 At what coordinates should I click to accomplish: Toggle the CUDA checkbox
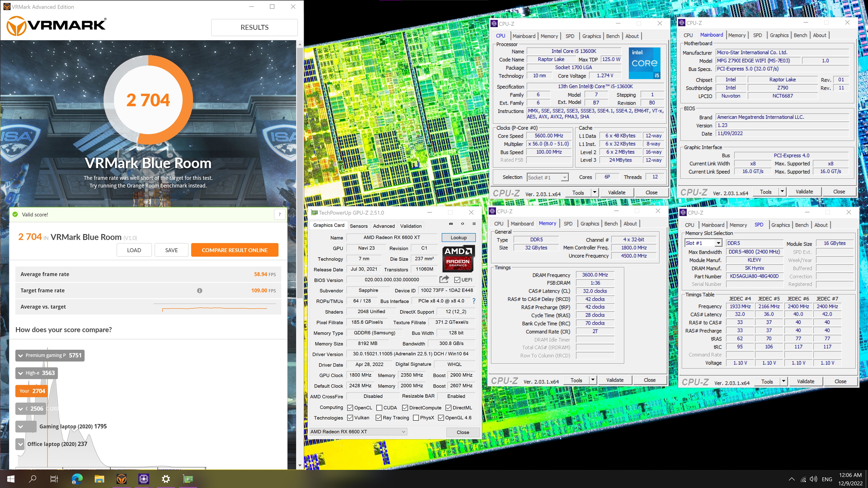click(x=379, y=407)
